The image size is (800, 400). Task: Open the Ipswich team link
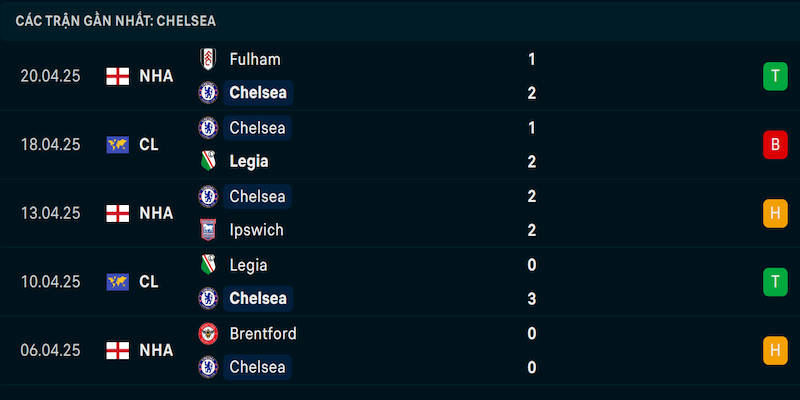[x=256, y=230]
